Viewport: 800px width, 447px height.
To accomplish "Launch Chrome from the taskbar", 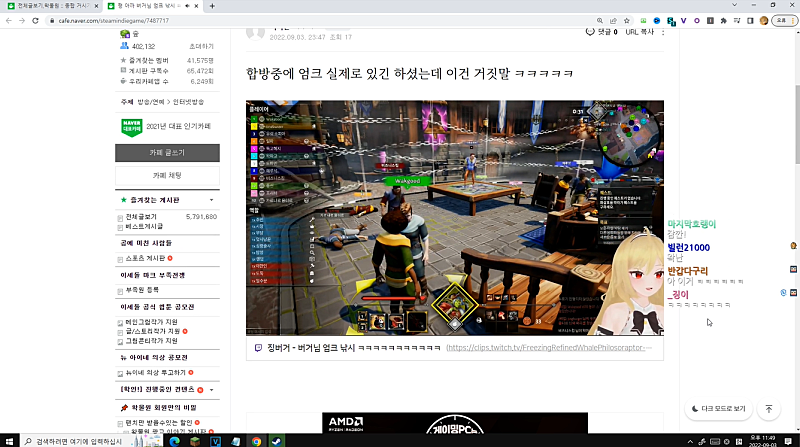I will pos(256,440).
